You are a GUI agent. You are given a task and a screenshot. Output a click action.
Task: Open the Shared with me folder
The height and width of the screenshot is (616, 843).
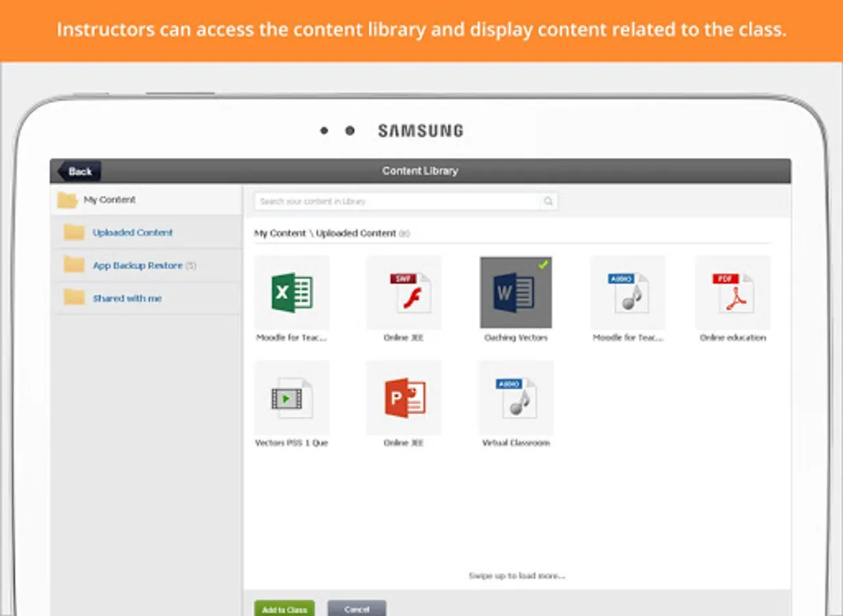[x=146, y=298]
